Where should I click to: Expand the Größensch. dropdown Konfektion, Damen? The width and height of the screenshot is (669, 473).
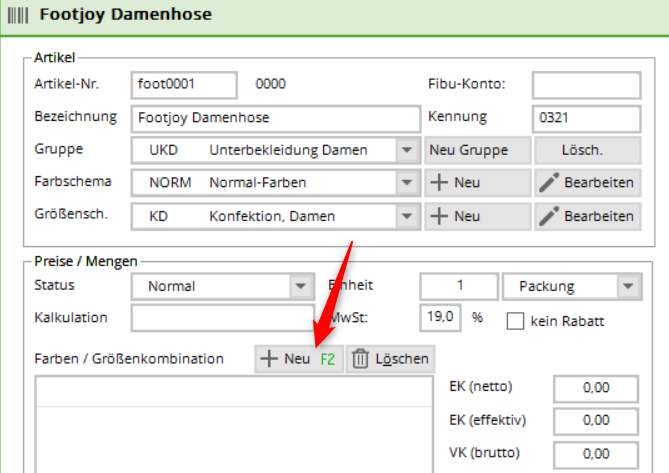point(276,216)
